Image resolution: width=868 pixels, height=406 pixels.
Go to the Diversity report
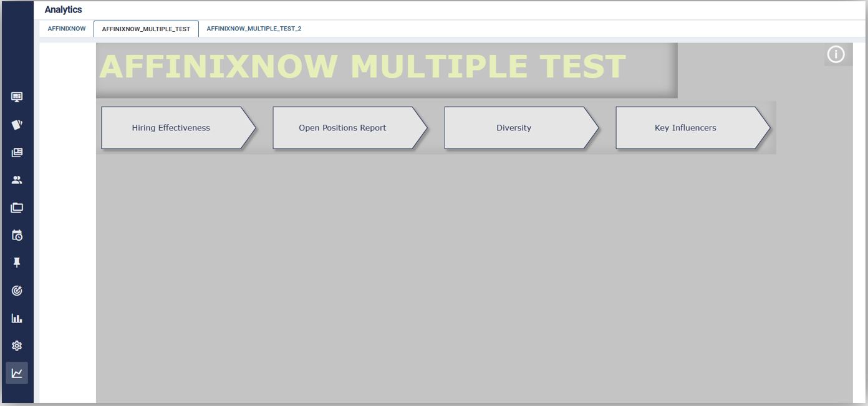tap(514, 128)
